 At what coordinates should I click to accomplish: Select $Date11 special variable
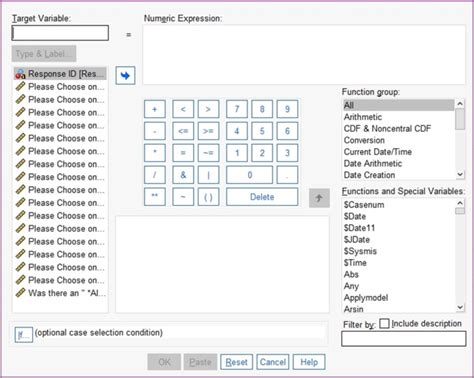[x=399, y=228]
